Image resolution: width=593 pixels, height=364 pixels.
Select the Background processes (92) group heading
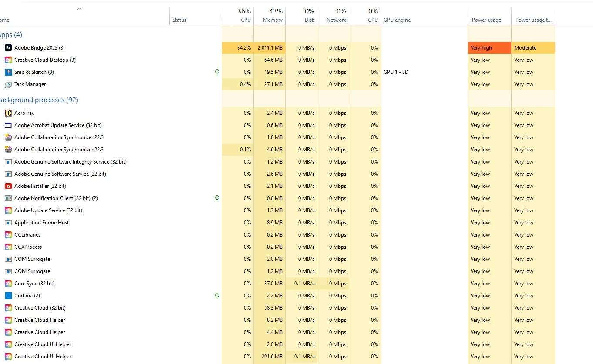(x=38, y=100)
